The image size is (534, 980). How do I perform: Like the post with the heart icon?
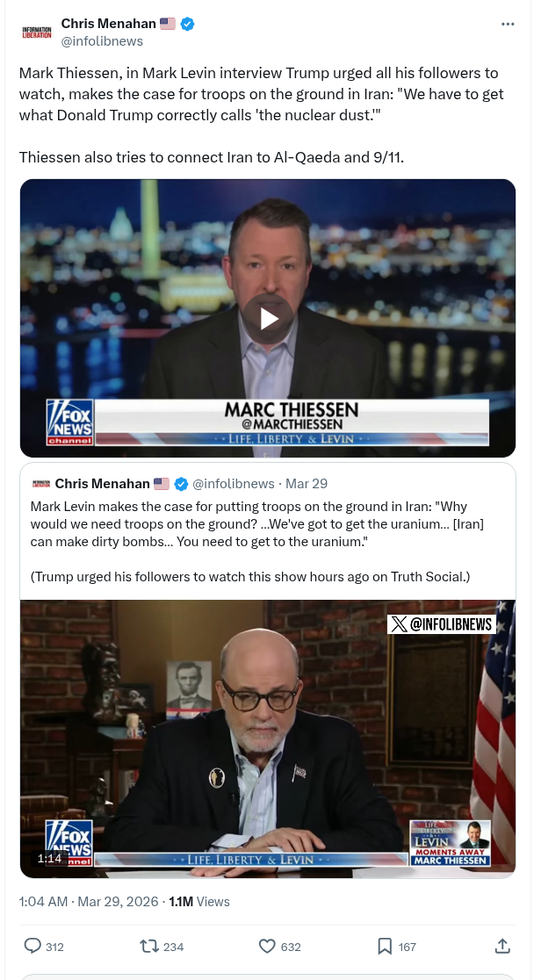pyautogui.click(x=267, y=947)
